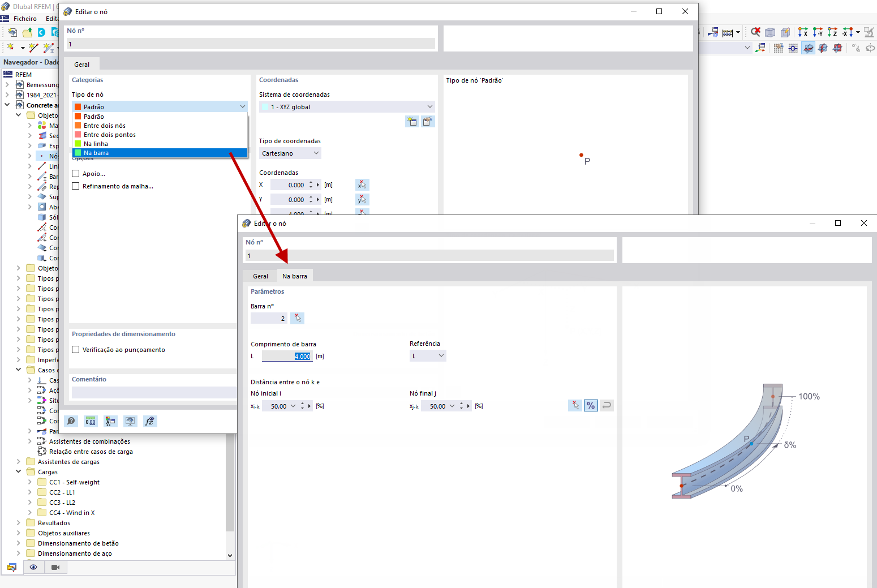Viewport: 877px width, 588px height.
Task: Enable the Apoio... checkbox
Action: pos(75,174)
